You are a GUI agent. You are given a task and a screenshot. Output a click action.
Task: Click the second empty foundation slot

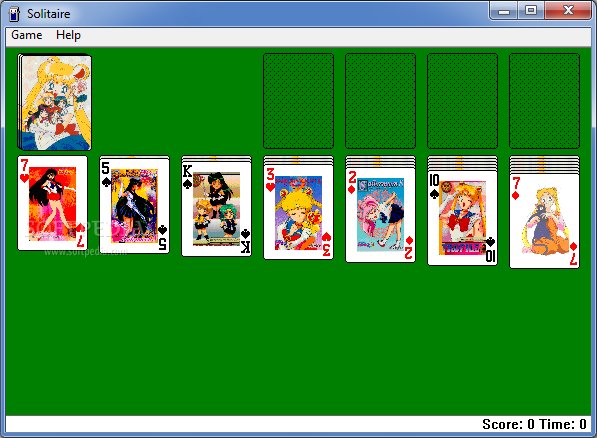pos(380,101)
